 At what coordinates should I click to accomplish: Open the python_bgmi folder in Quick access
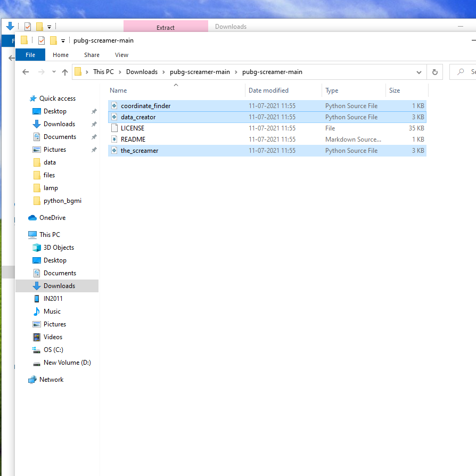coord(62,201)
